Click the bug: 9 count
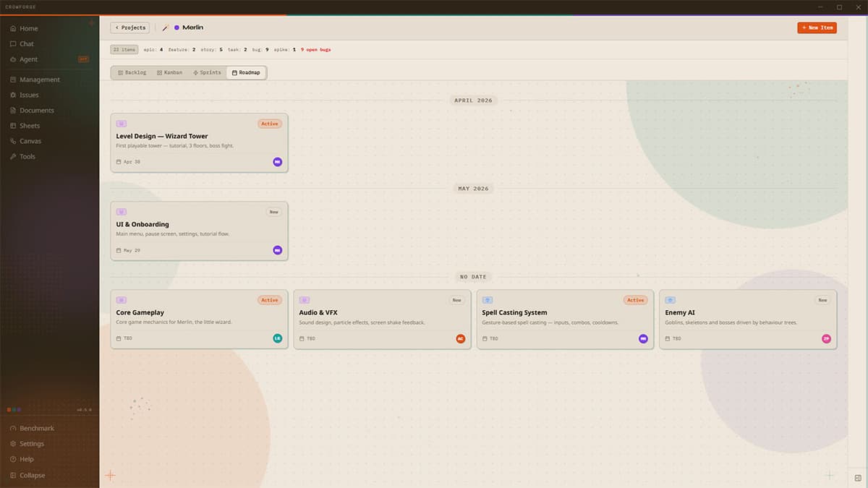This screenshot has height=488, width=868. pyautogui.click(x=260, y=50)
